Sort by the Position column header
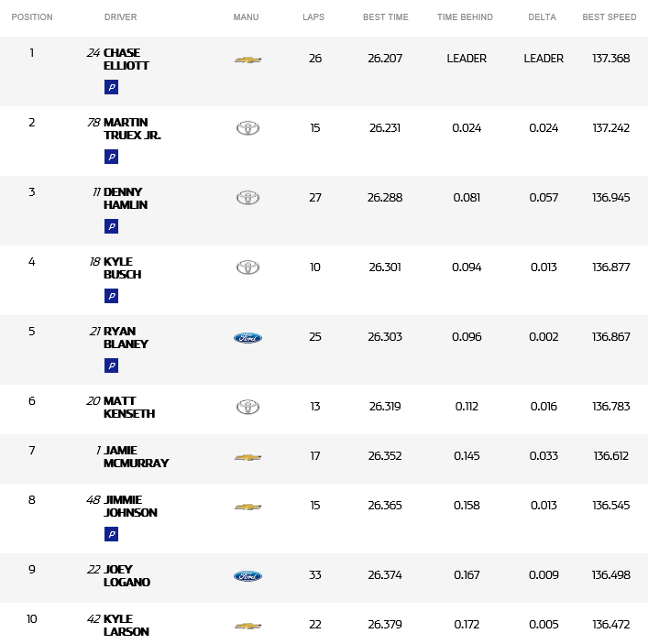 pos(32,17)
